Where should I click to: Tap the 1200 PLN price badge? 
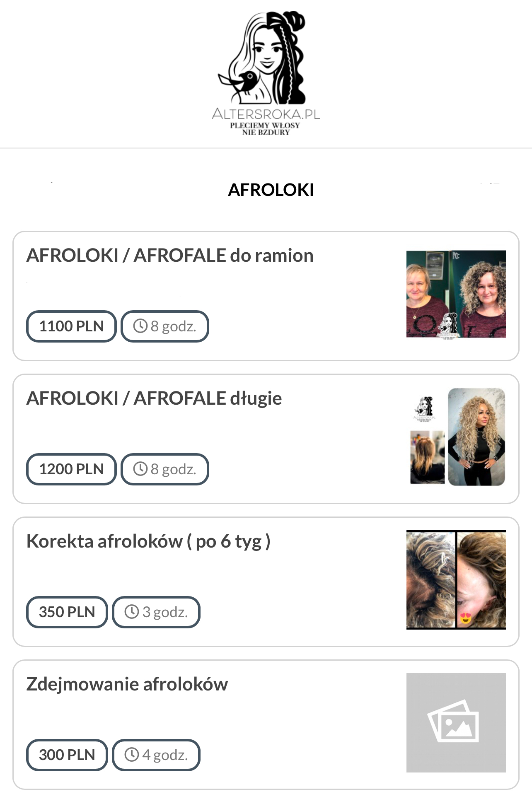click(71, 469)
